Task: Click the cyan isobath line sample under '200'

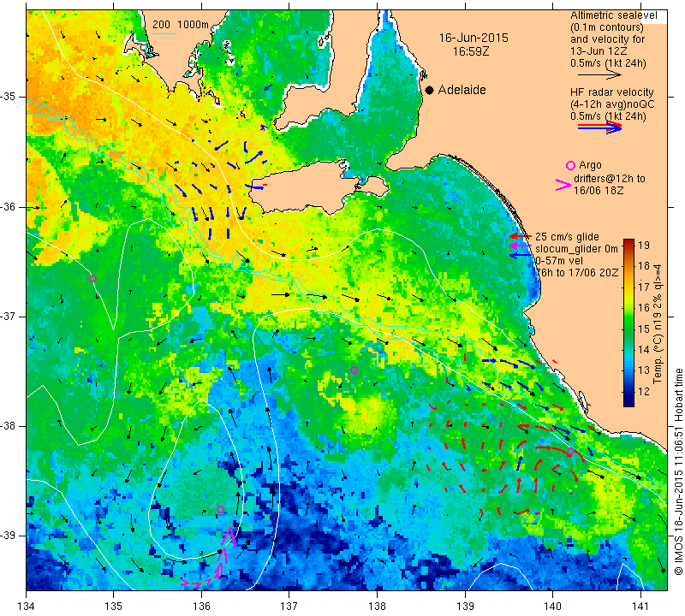Action: tap(164, 33)
